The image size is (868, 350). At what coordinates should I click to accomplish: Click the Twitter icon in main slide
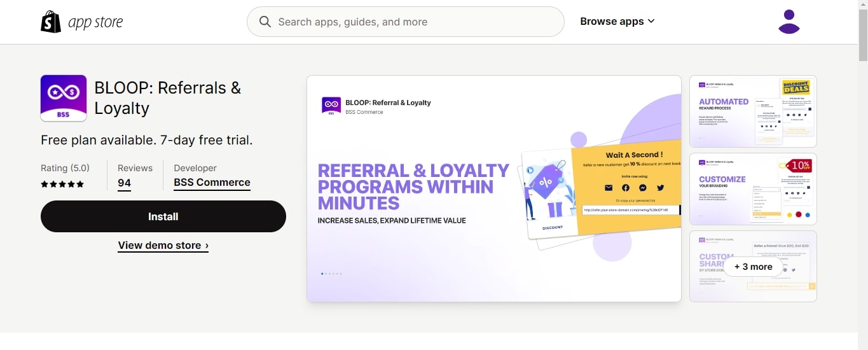660,188
